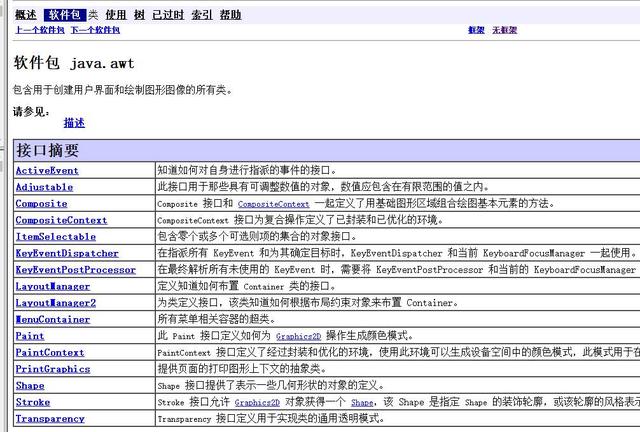
Task: Click the 类 label in navigation bar
Action: [93, 15]
